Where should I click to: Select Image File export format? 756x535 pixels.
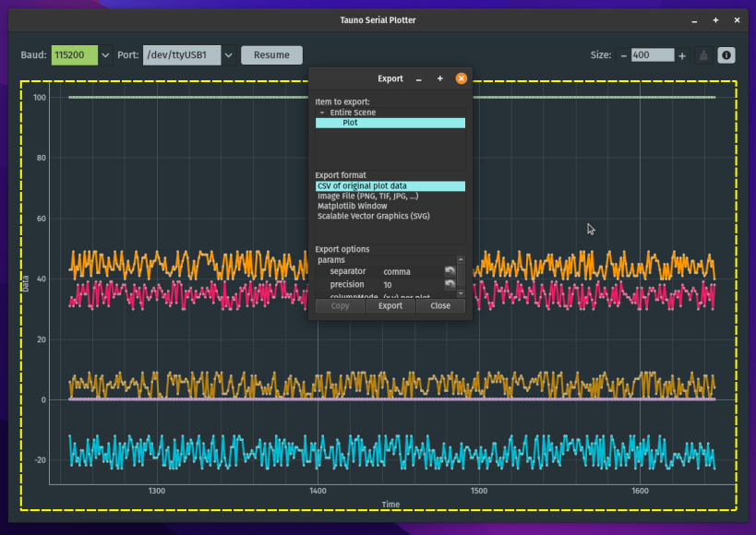coord(367,196)
